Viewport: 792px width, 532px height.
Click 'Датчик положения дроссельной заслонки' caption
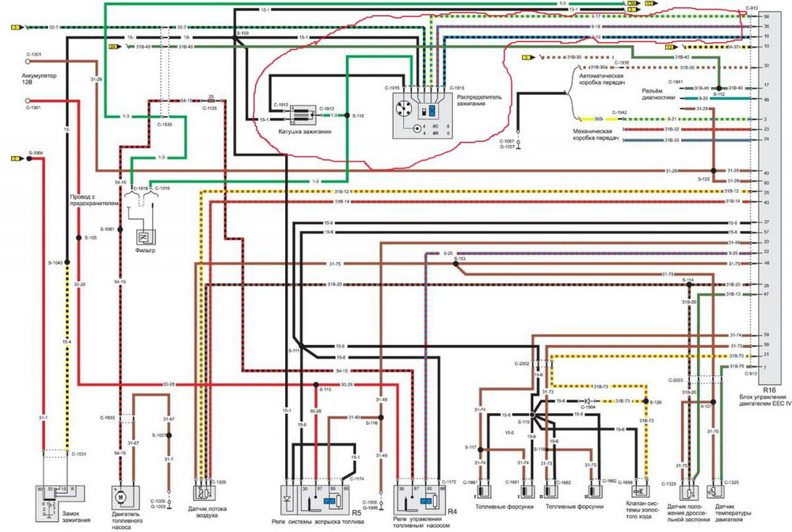(x=688, y=512)
